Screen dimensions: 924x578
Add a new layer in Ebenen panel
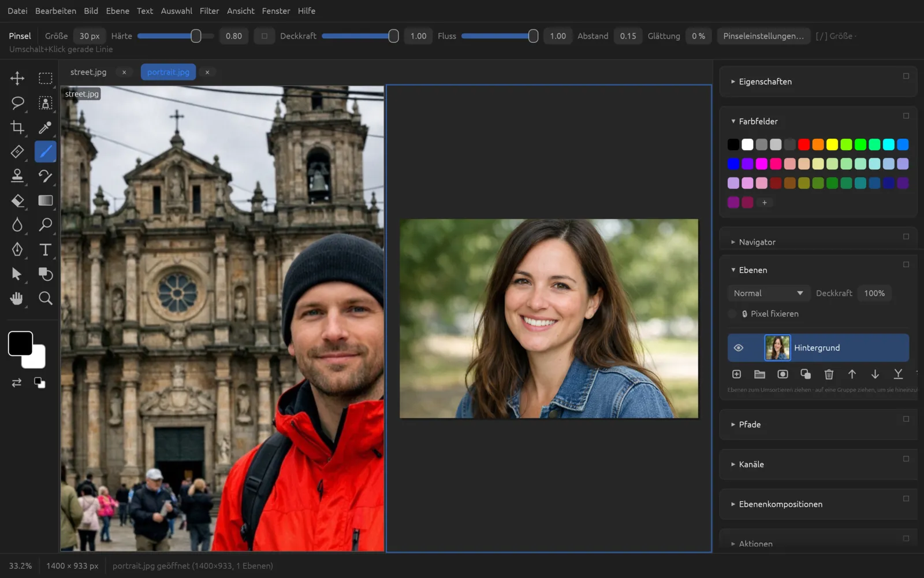736,375
